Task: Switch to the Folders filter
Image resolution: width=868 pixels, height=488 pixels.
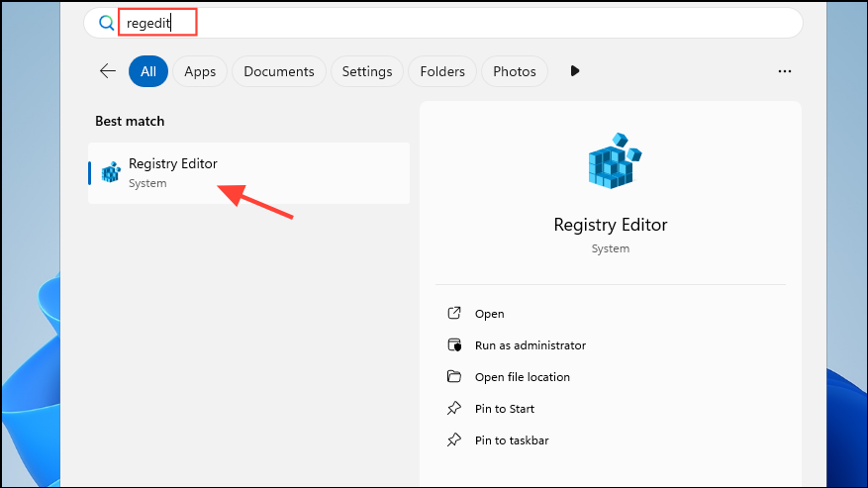Action: (x=442, y=71)
